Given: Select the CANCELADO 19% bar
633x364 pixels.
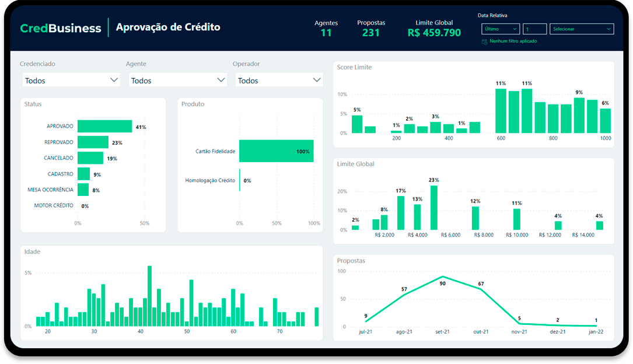Looking at the screenshot, I should click(x=91, y=157).
